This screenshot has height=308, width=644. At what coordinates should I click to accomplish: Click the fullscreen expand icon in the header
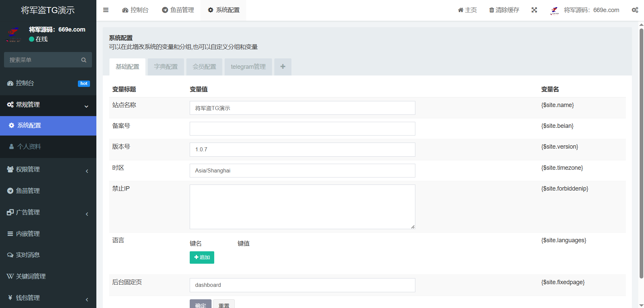534,10
